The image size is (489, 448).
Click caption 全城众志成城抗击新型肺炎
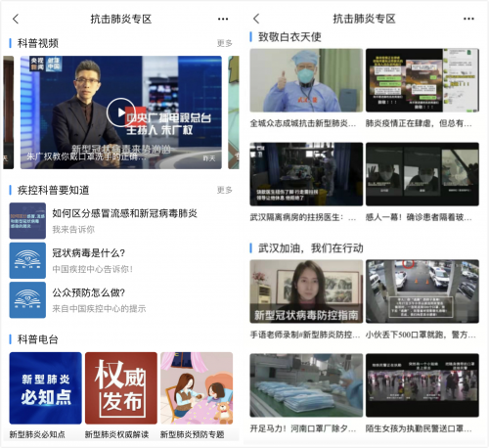(x=303, y=123)
